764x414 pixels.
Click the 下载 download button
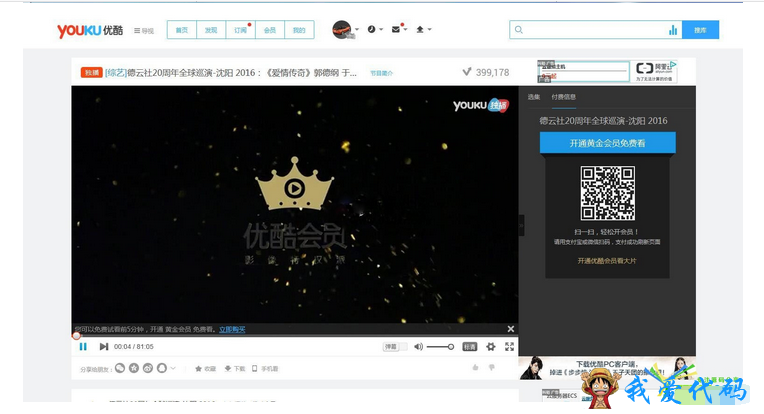(x=234, y=369)
